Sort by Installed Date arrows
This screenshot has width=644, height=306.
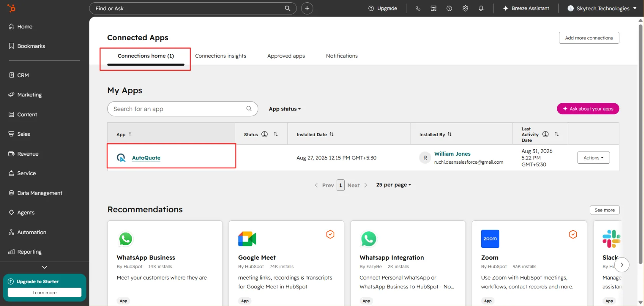coord(331,134)
